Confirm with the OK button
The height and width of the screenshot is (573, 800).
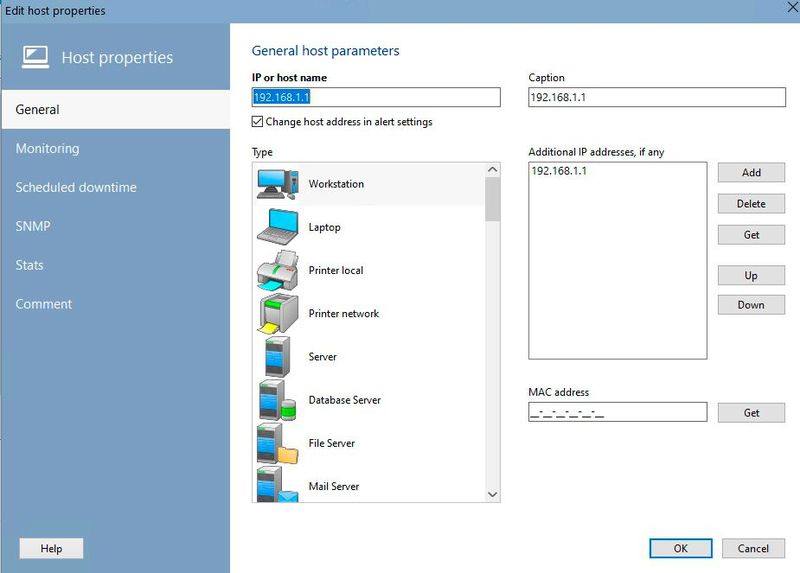pyautogui.click(x=681, y=549)
